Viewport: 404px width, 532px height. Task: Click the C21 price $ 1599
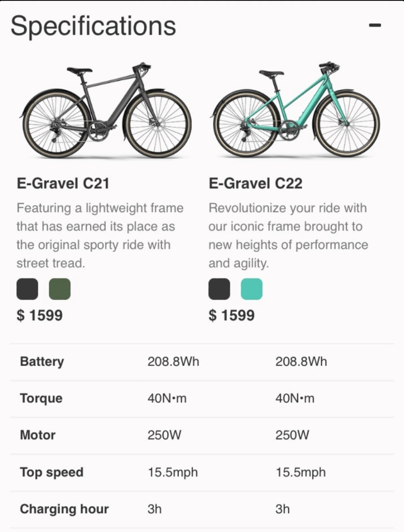[x=40, y=315]
